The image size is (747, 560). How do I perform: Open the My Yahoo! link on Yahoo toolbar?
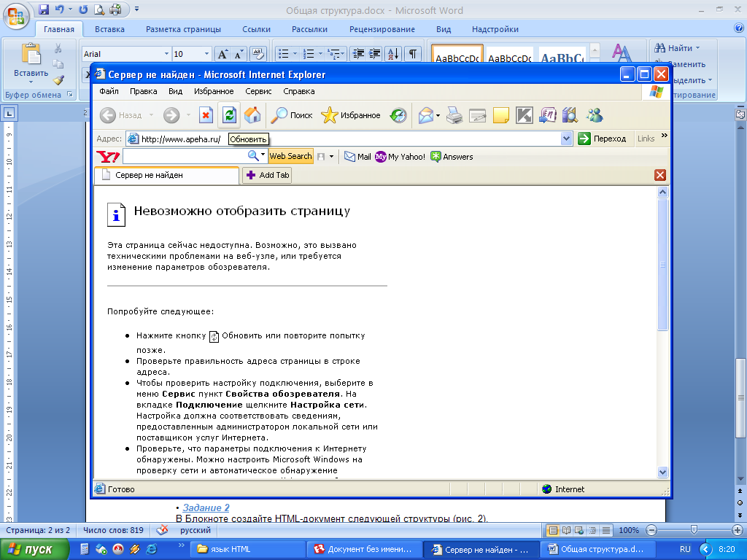(x=400, y=157)
